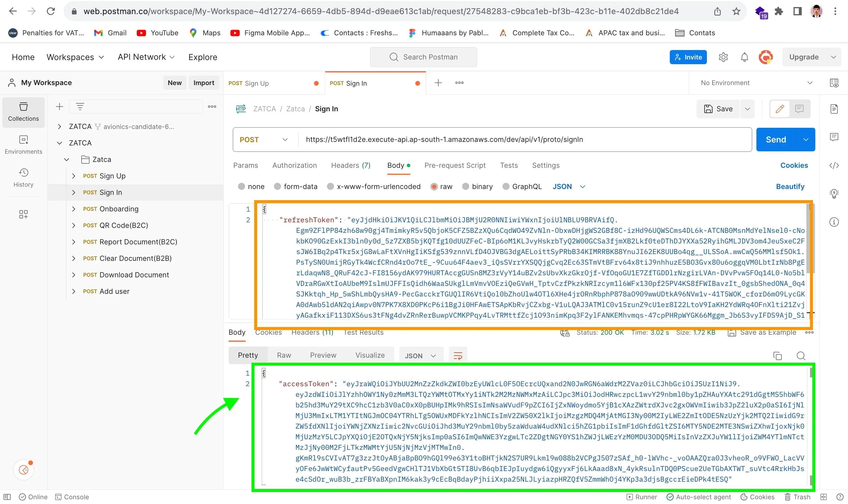Viewport: 848px width, 504px height.
Task: Open response section more options menu
Action: point(809,332)
